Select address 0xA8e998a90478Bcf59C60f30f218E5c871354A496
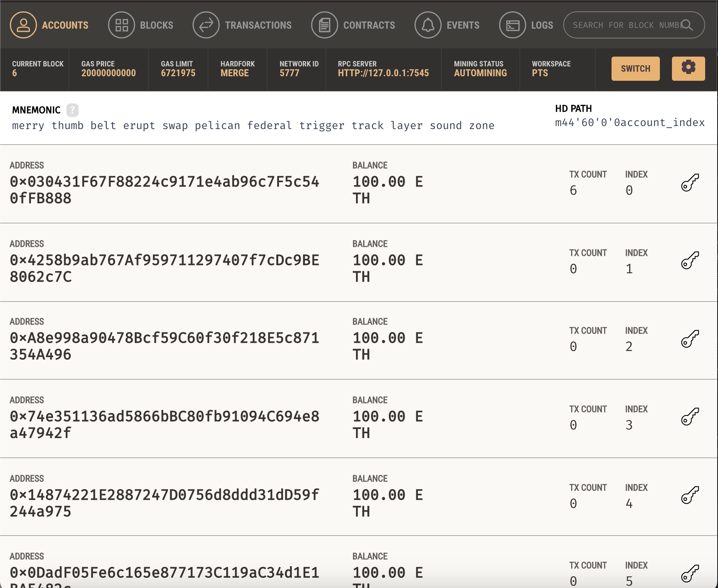The image size is (718, 588). [x=165, y=346]
